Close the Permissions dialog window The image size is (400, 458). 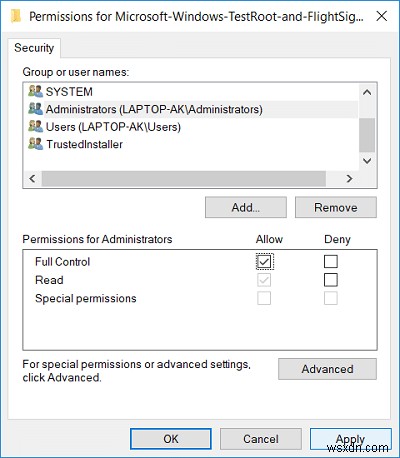382,16
